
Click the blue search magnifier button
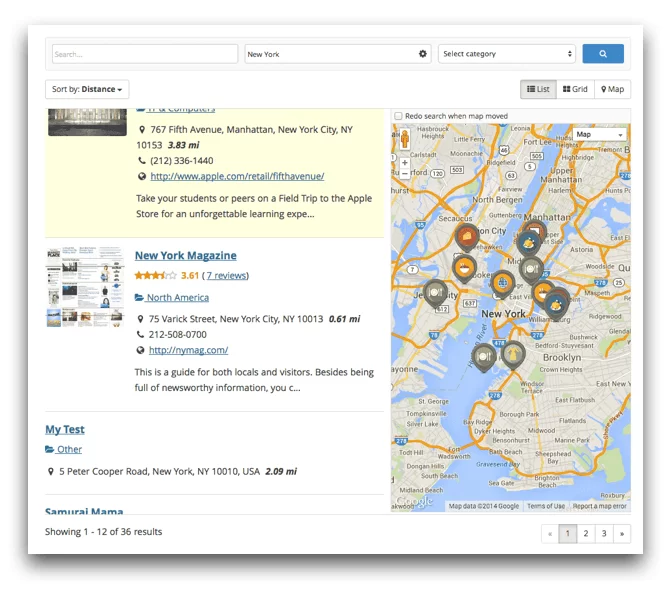603,54
